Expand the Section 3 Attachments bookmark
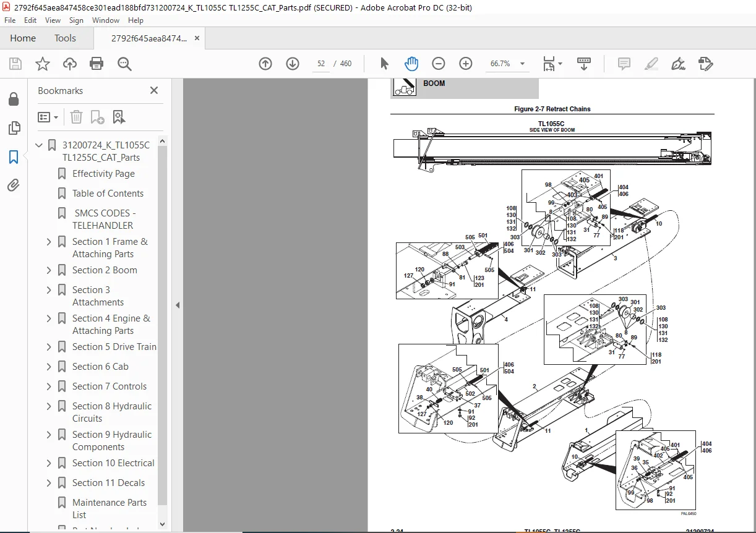 pyautogui.click(x=49, y=290)
